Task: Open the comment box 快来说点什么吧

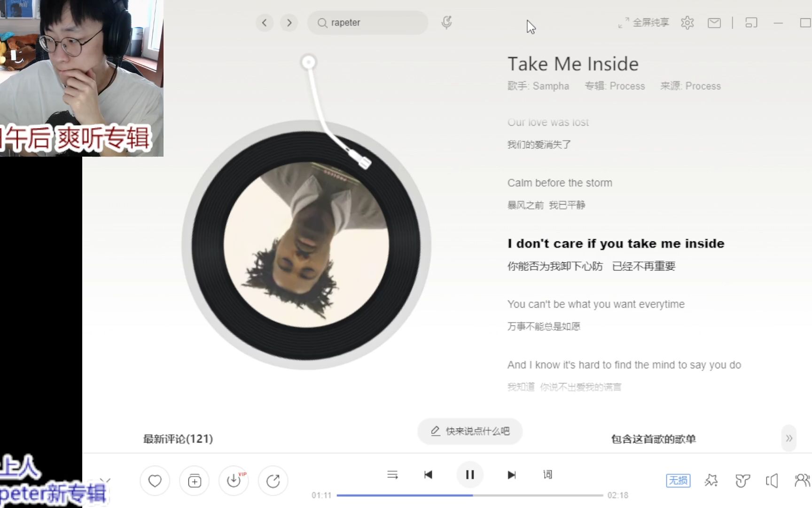Action: click(x=470, y=431)
